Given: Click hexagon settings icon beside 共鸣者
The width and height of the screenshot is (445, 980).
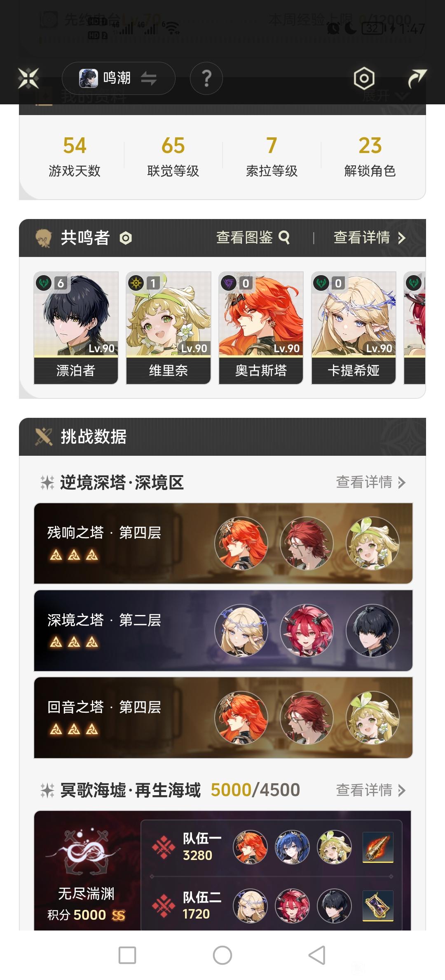Looking at the screenshot, I should 126,238.
